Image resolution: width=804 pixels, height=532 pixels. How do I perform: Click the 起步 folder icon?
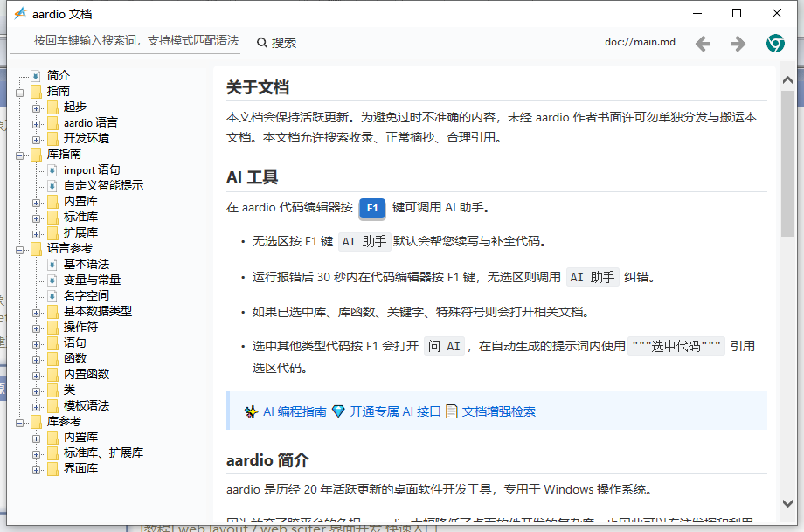tap(52, 107)
